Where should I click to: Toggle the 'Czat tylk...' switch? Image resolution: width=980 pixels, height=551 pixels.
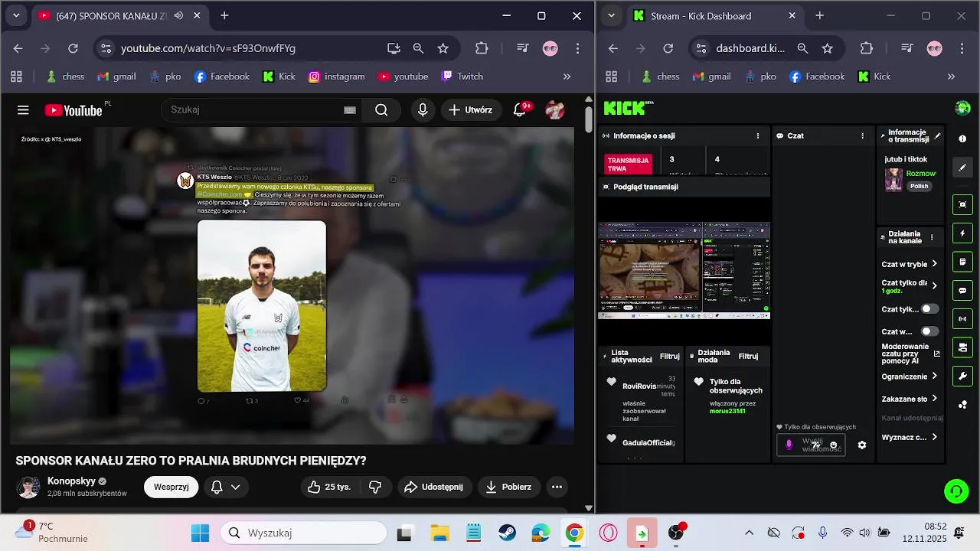[x=929, y=309]
